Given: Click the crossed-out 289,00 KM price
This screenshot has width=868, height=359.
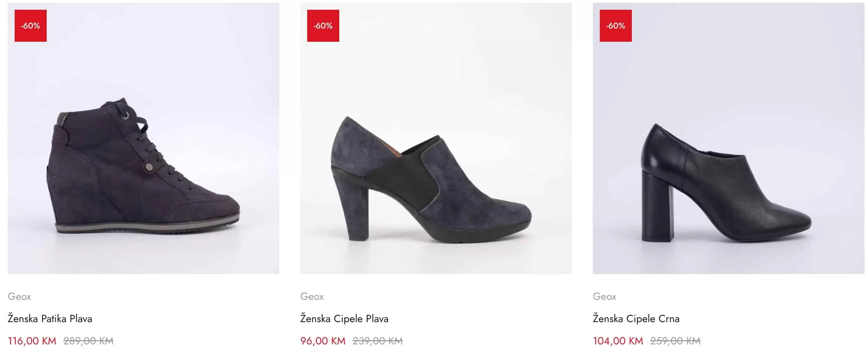Looking at the screenshot, I should pos(88,341).
